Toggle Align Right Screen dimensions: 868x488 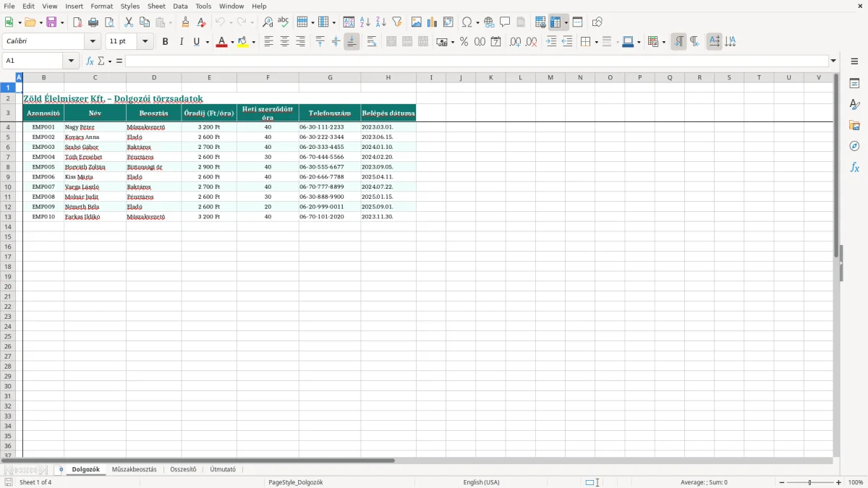click(300, 42)
